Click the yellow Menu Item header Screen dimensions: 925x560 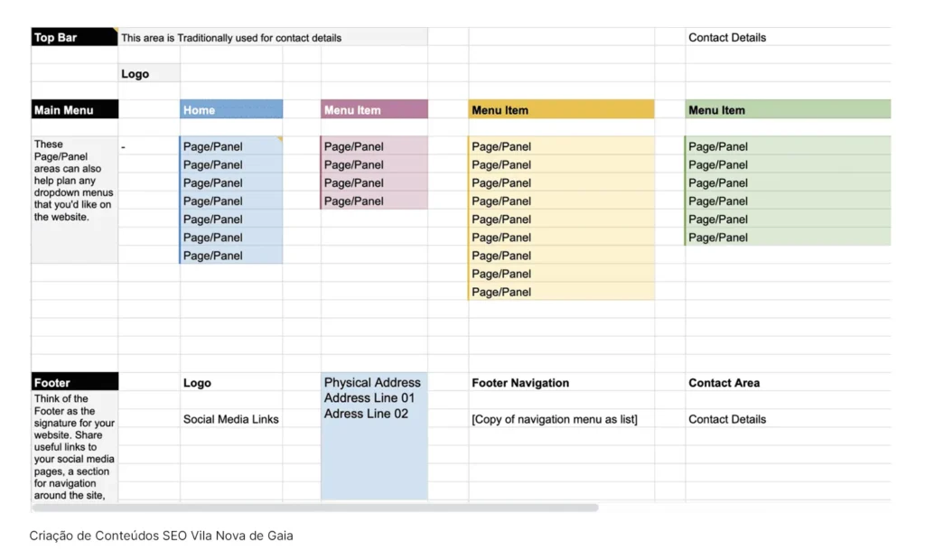pyautogui.click(x=560, y=110)
